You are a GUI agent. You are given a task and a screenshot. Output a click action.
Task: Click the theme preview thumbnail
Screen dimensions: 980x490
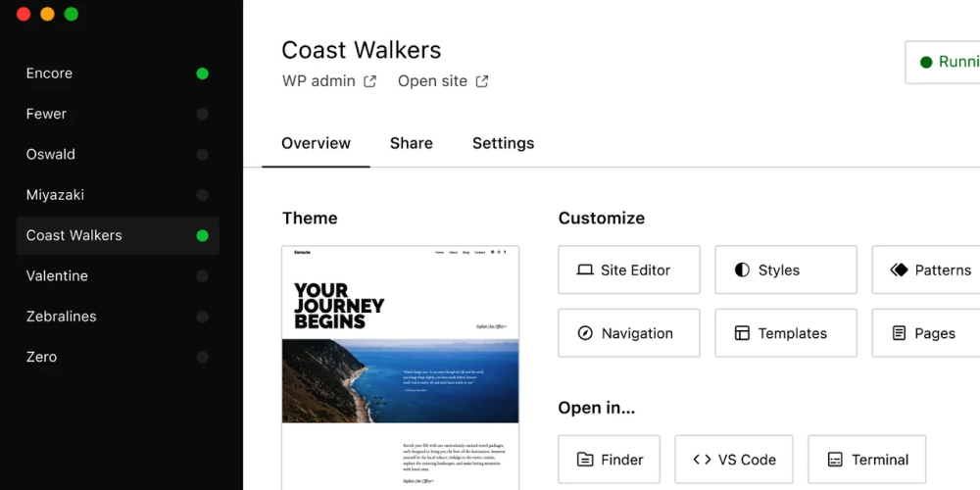pos(400,363)
